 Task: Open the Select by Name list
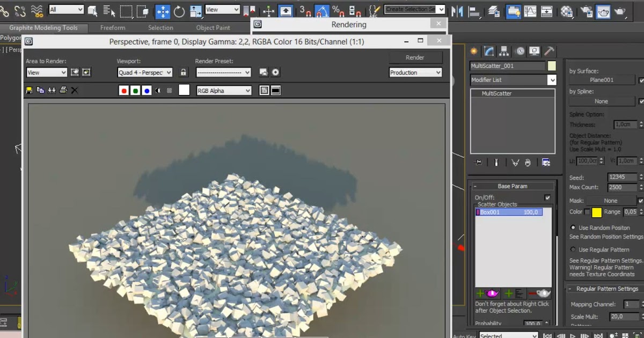click(x=109, y=11)
